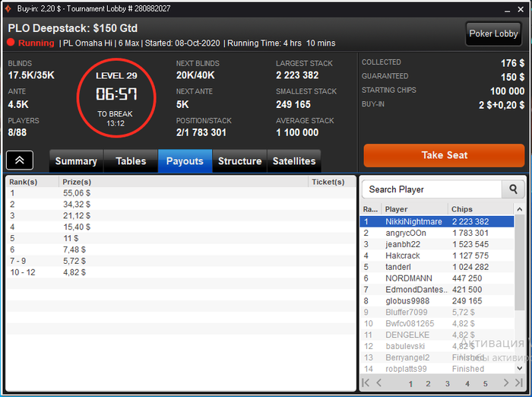
Task: Switch to the Tables tab
Action: point(131,161)
